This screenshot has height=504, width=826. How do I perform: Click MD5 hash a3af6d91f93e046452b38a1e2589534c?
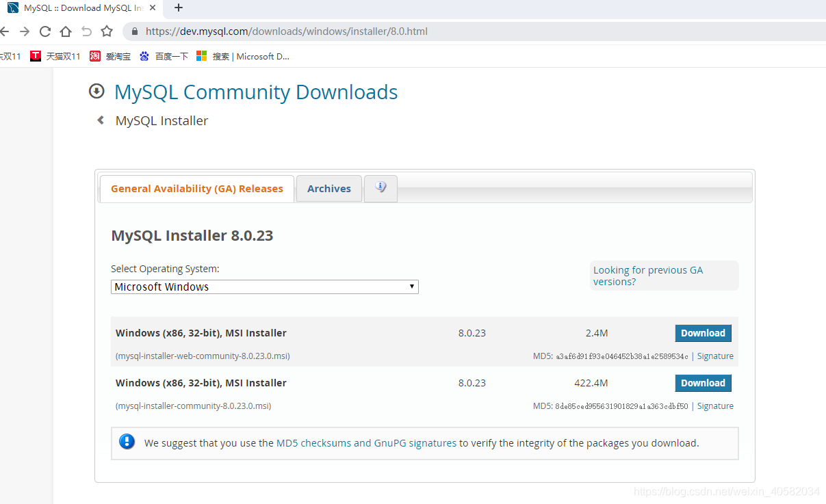coord(622,356)
